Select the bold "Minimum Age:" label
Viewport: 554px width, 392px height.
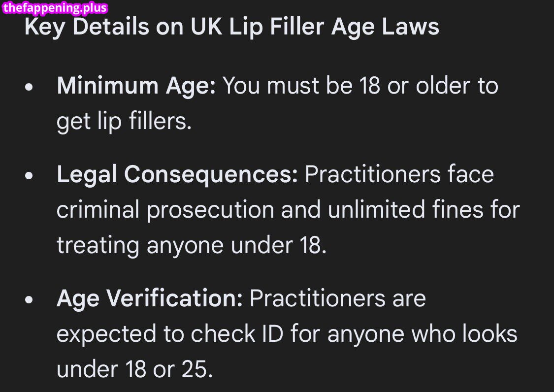pyautogui.click(x=136, y=86)
